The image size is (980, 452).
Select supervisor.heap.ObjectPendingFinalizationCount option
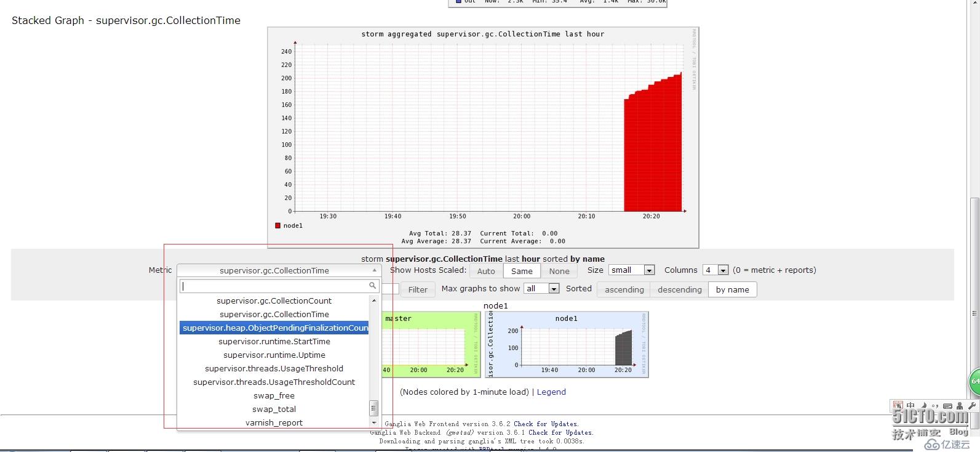274,328
